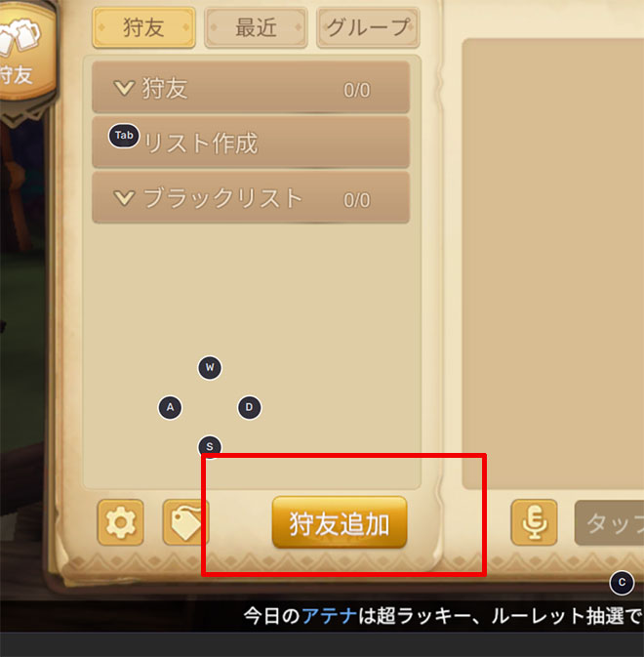The width and height of the screenshot is (644, 657).
Task: Click the blue アテナ name link
Action: 329,616
